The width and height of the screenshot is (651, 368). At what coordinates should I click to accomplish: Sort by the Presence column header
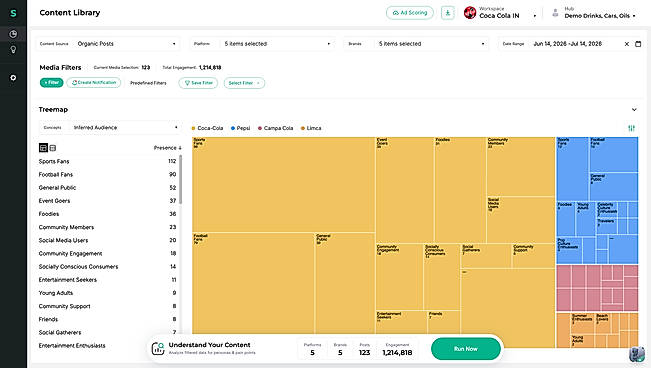[168, 147]
